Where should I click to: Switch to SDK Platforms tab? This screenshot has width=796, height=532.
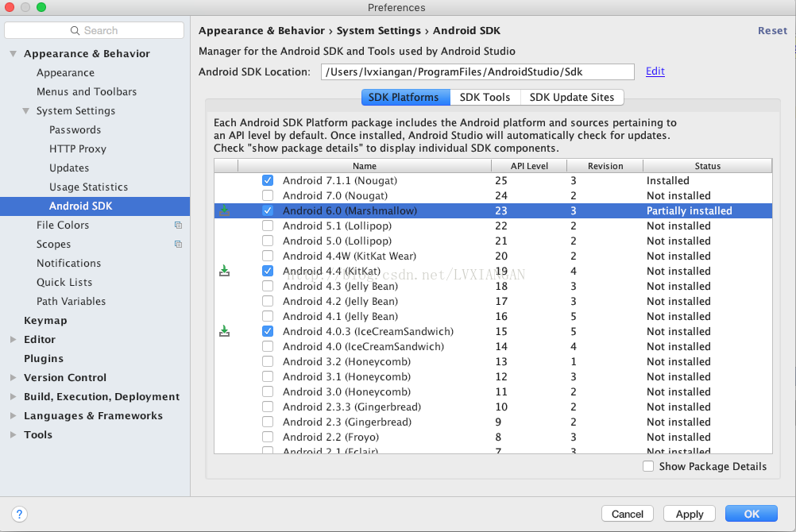[406, 98]
